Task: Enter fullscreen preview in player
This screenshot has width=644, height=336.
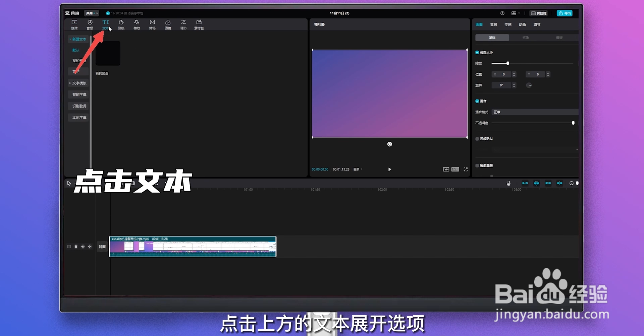Action: pyautogui.click(x=466, y=170)
